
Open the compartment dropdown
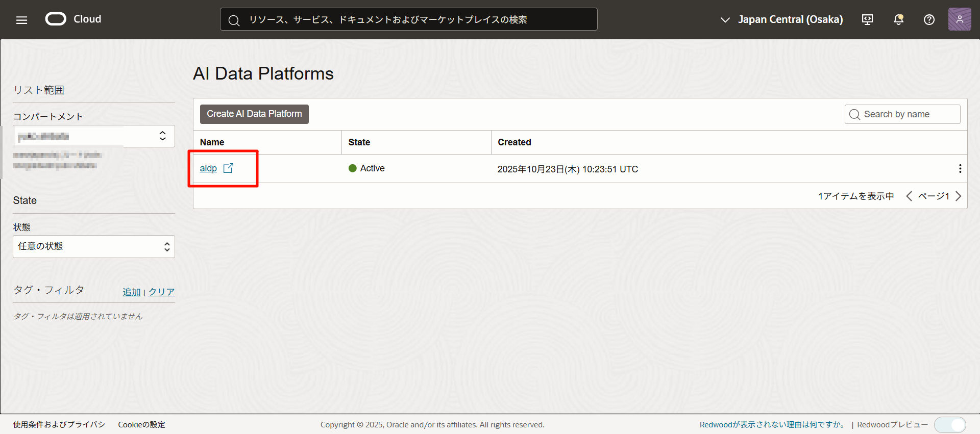coord(94,136)
